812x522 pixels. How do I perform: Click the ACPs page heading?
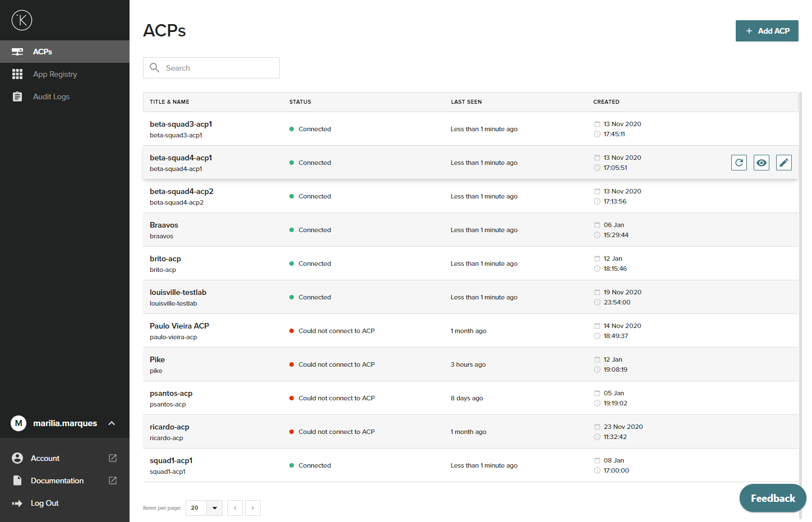tap(164, 30)
